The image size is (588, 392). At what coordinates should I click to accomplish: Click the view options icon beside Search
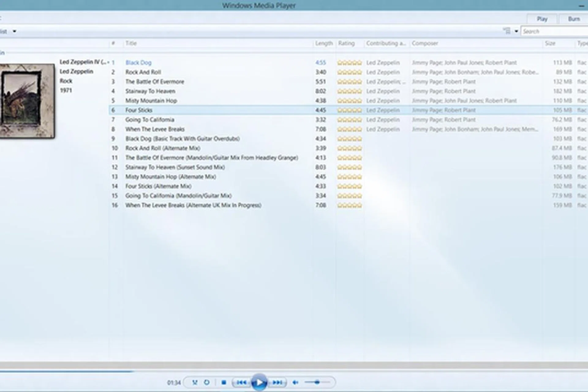pos(507,31)
